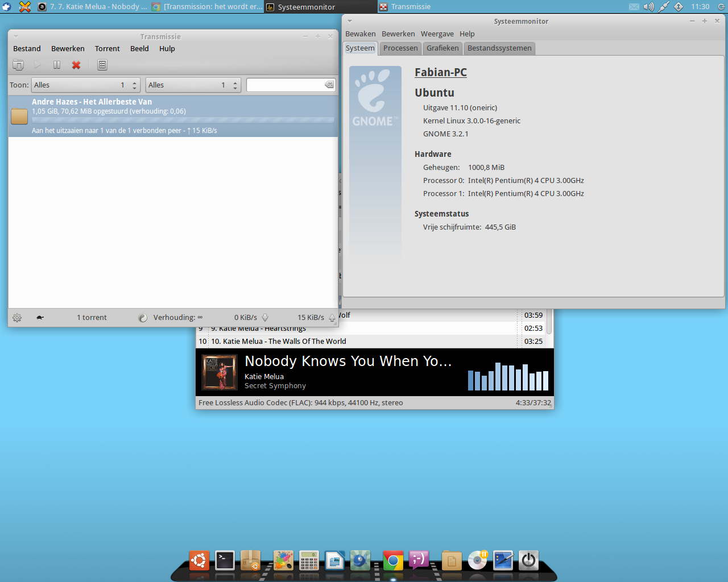Pause the selected torrent in Transmissie
The image size is (728, 582).
[57, 65]
